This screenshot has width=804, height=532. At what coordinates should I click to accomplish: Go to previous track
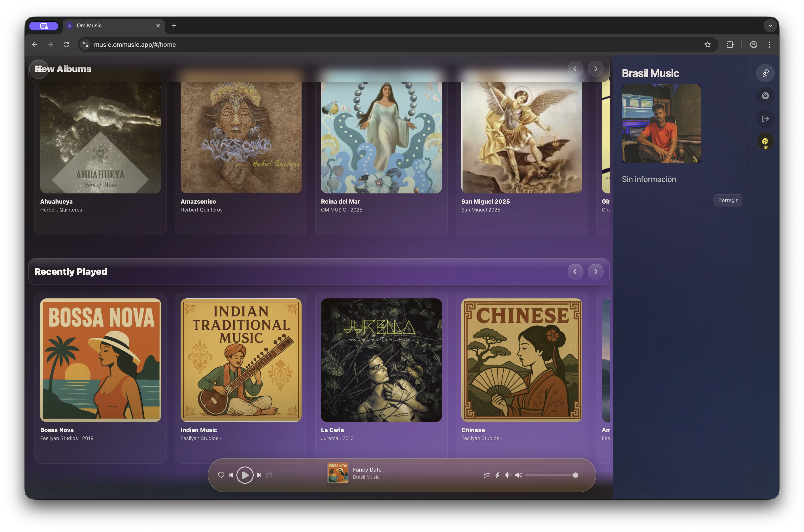pyautogui.click(x=231, y=475)
